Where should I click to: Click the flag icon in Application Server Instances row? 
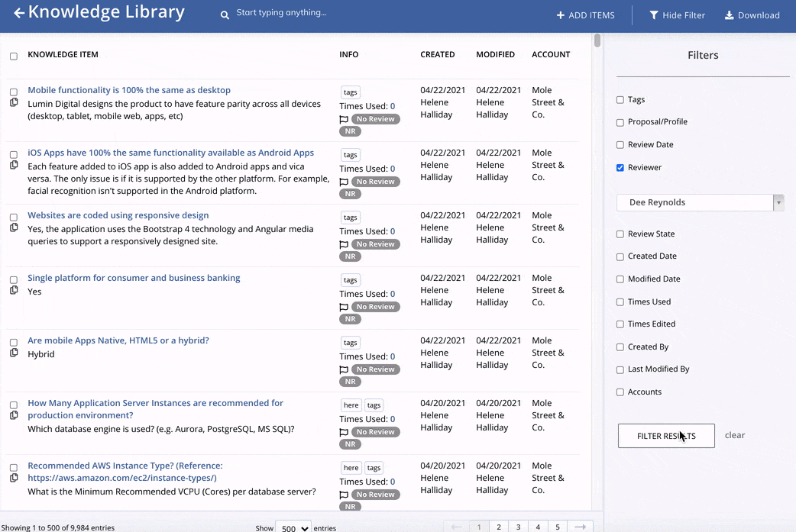coord(344,433)
